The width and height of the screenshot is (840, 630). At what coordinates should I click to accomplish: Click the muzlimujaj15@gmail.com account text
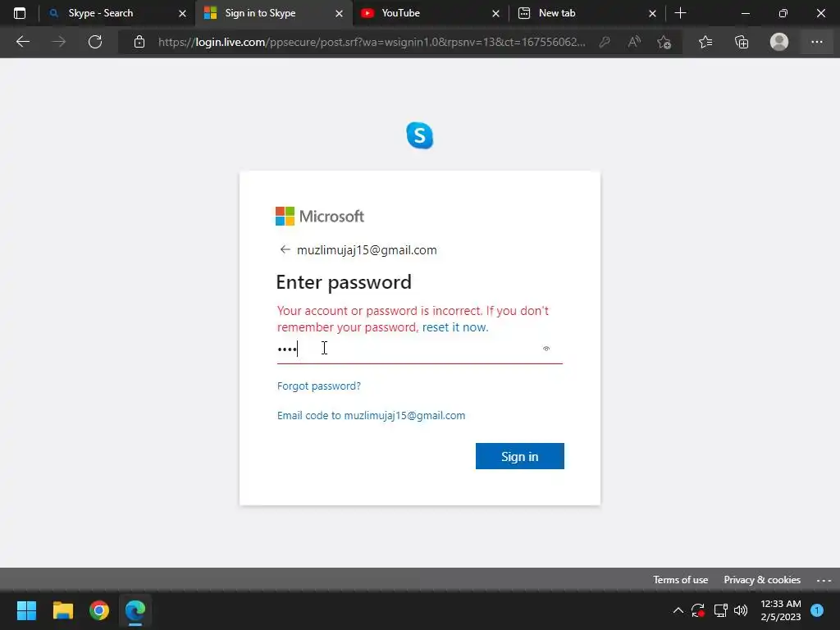pos(367,250)
